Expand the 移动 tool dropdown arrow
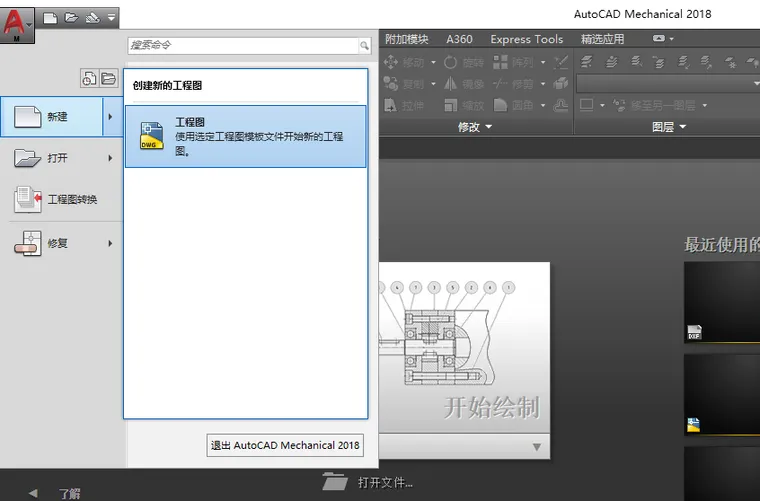The height and width of the screenshot is (501, 760). click(433, 63)
